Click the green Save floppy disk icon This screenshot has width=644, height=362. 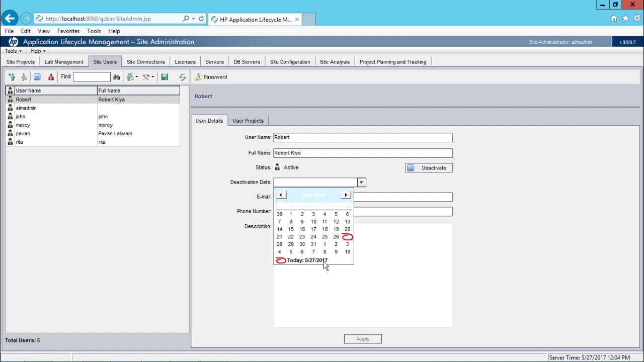[165, 77]
